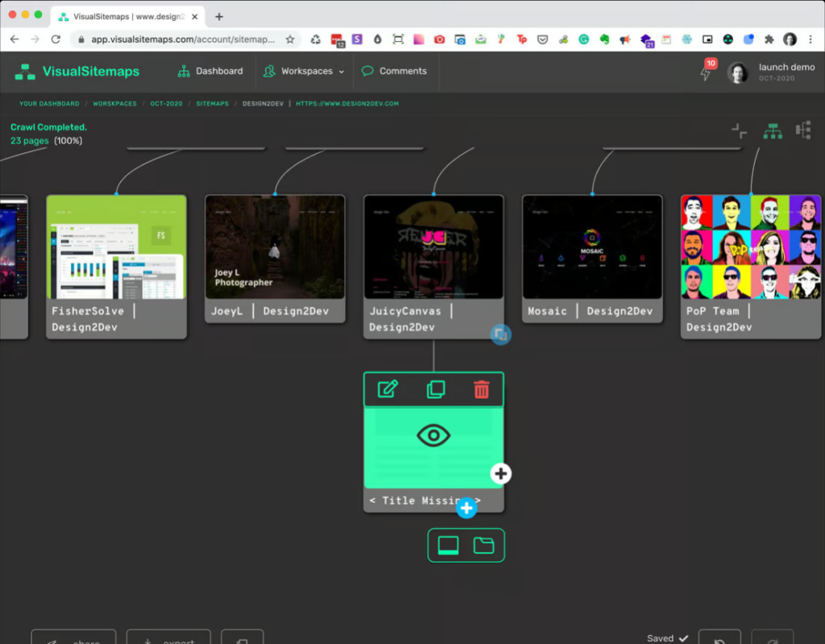Bookmark this page with star icon
Viewport: 825px width, 644px height.
(x=290, y=39)
